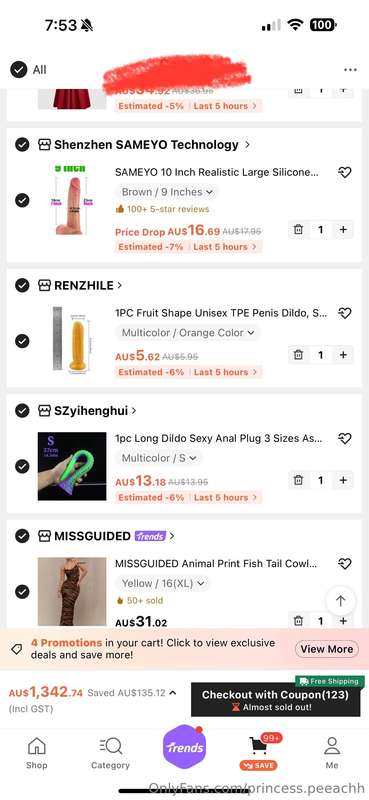369x800 pixels.
Task: Deselect the Shenzhen SAMEYO Technology store checkbox
Action: pos(22,145)
